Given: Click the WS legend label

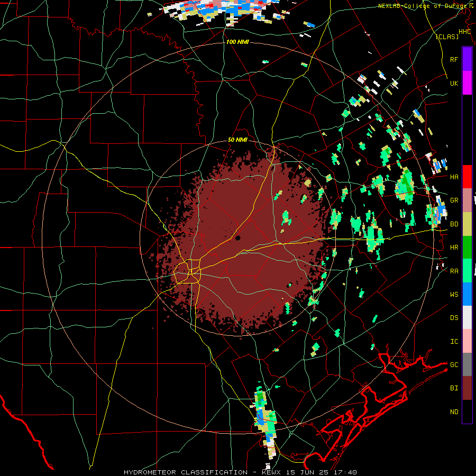Looking at the screenshot, I should point(454,294).
